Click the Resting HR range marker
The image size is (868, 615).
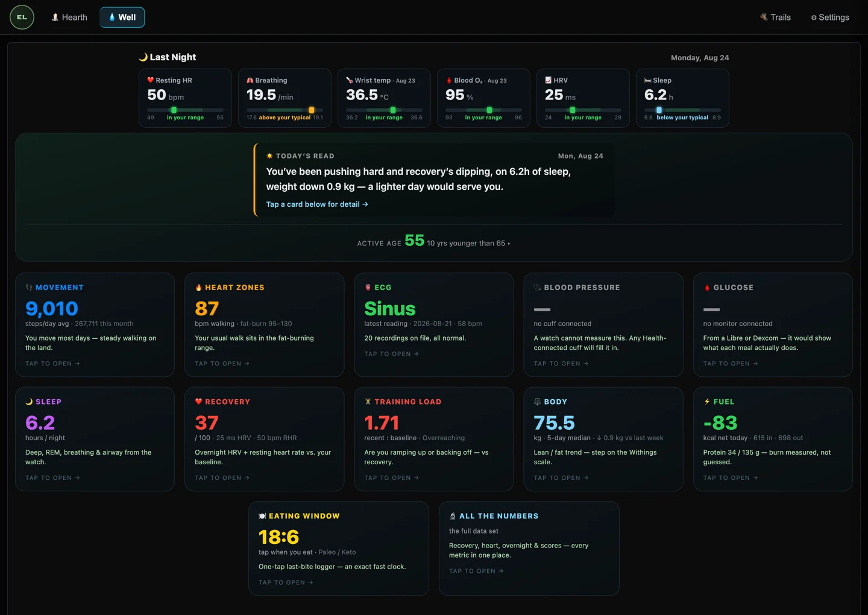(x=174, y=110)
